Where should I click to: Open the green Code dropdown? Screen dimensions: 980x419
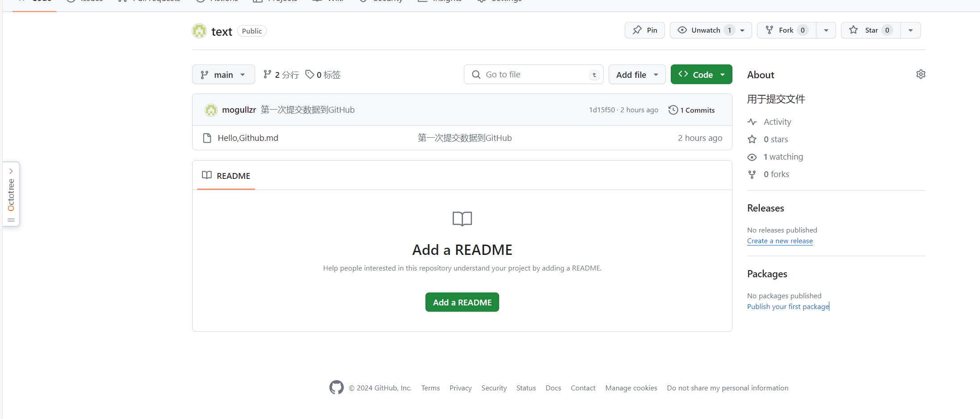702,75
